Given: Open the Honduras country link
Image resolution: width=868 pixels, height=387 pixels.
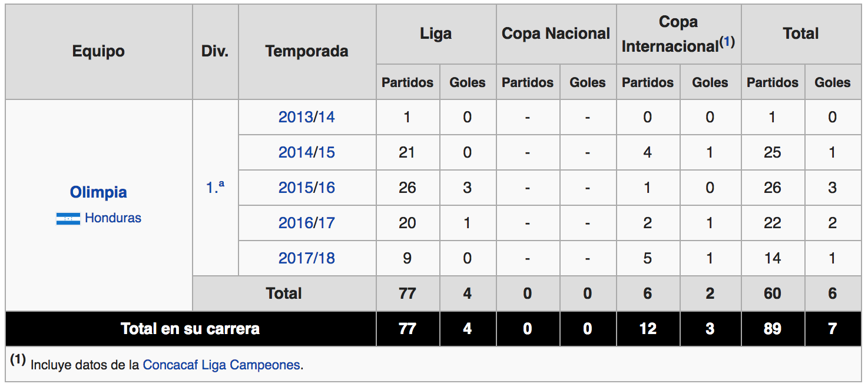Looking at the screenshot, I should (x=113, y=218).
